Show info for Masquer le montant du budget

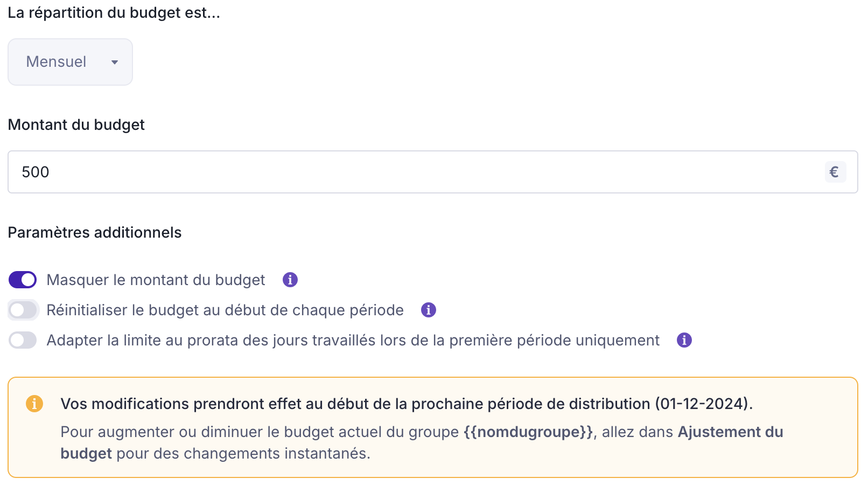pos(290,280)
